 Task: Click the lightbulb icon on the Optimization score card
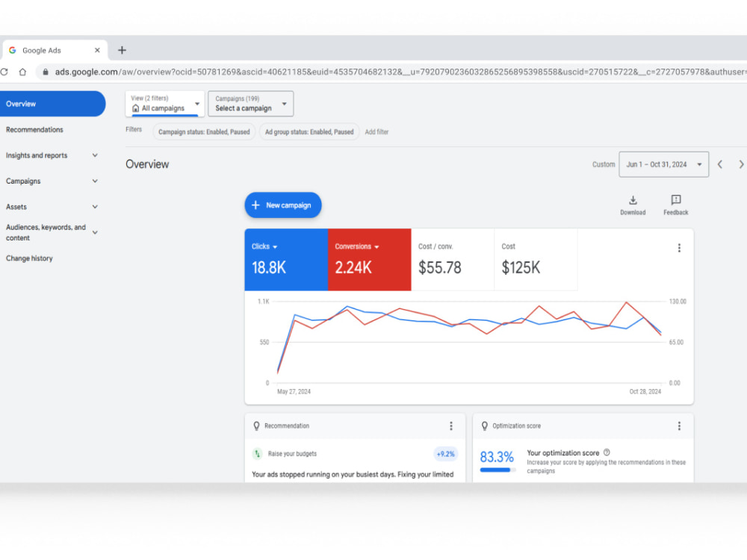coord(485,426)
